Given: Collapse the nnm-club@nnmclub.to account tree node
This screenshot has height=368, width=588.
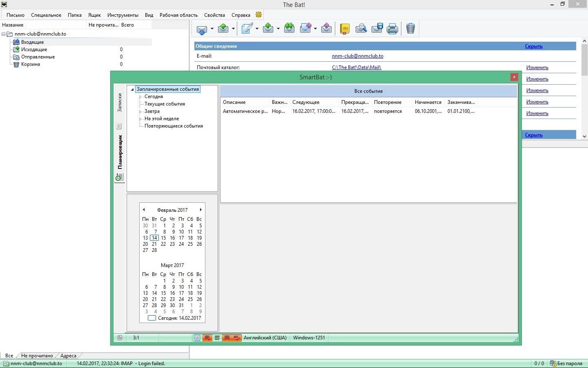Looking at the screenshot, I should tap(4, 34).
